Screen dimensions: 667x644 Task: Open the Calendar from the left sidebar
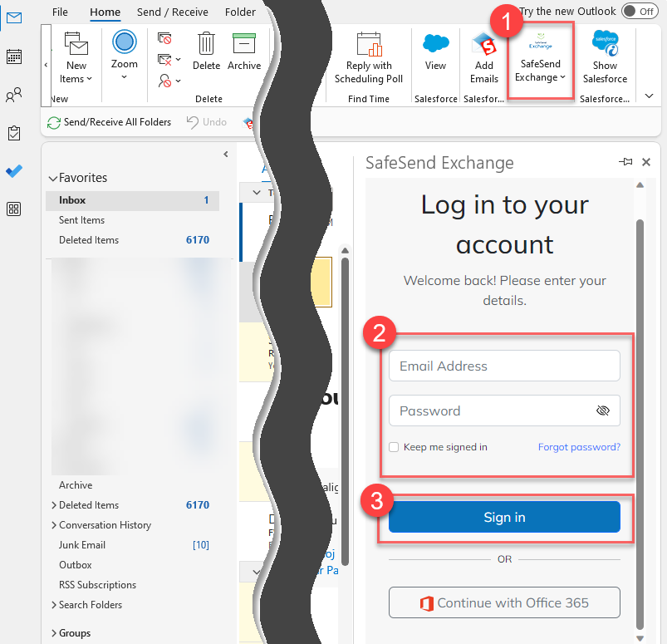point(13,56)
